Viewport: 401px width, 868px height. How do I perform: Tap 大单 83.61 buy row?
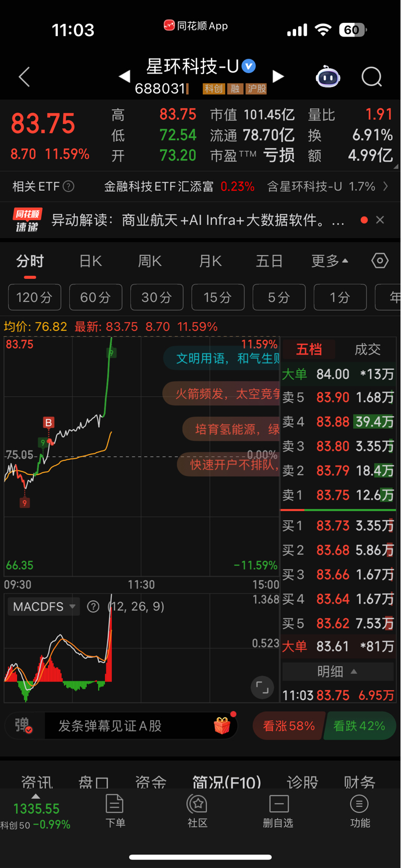(x=338, y=646)
